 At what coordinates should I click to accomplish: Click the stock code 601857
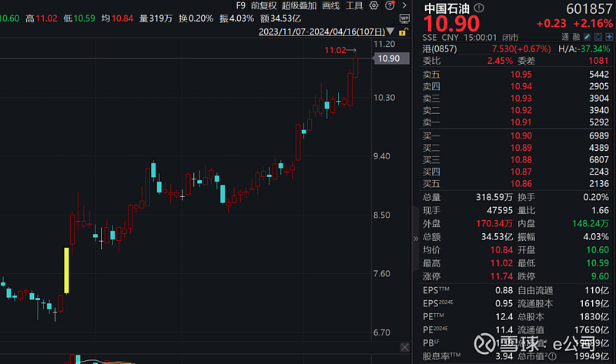589,8
